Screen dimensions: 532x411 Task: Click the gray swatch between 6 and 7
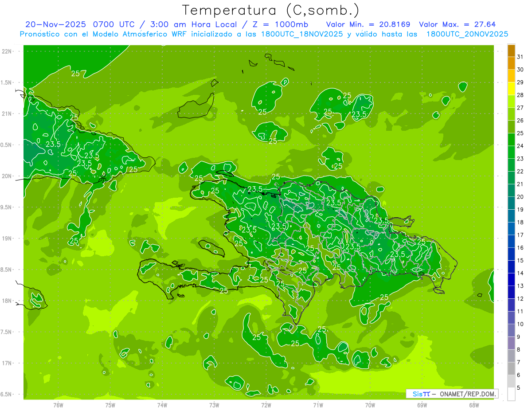[x=511, y=368]
